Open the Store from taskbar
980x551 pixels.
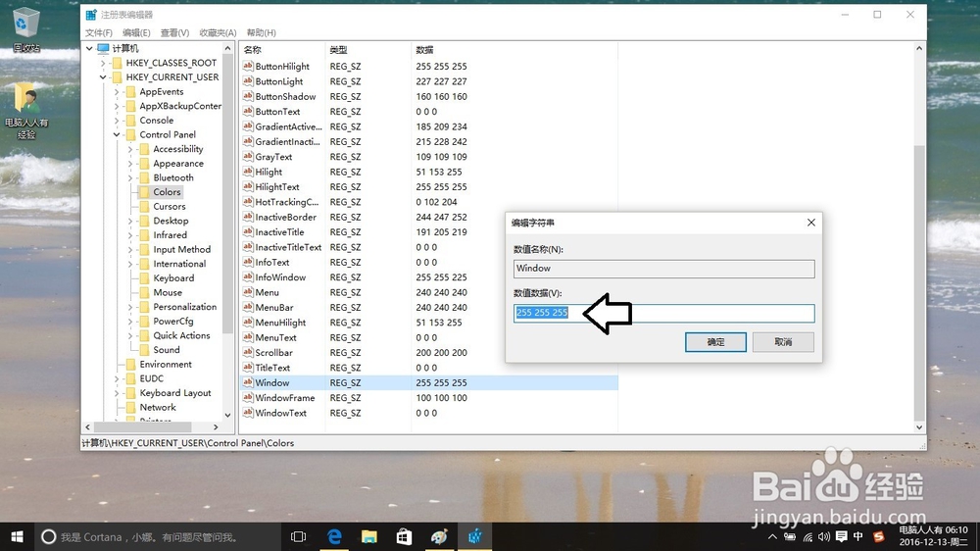(405, 536)
